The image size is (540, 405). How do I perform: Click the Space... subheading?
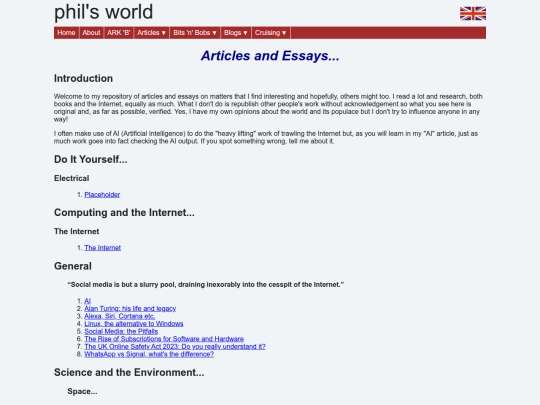(x=82, y=391)
